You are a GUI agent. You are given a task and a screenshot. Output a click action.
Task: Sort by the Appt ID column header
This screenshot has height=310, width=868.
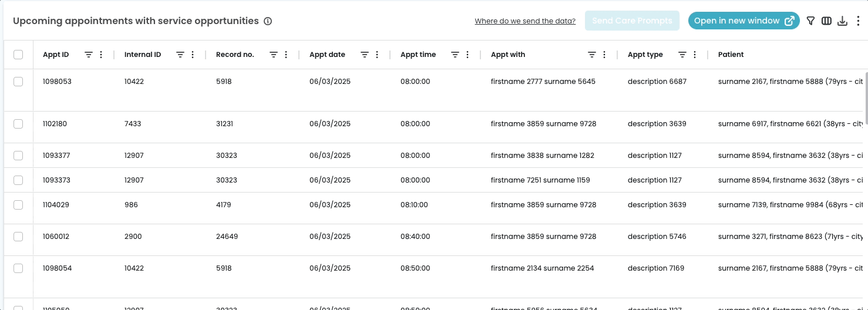coord(56,55)
